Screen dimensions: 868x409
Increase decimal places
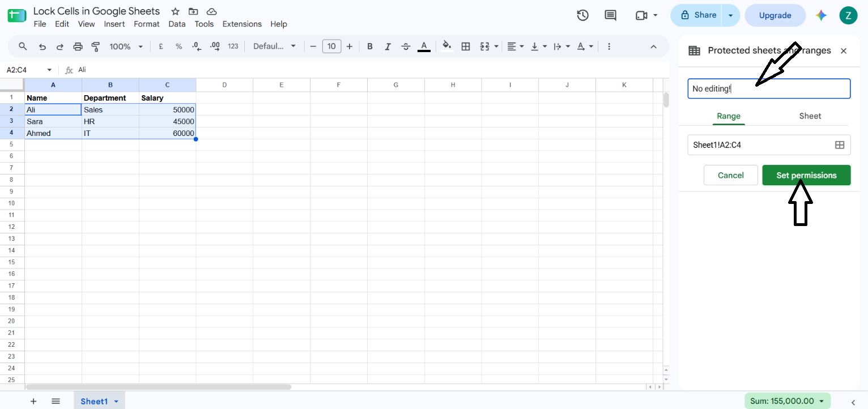[x=215, y=46]
